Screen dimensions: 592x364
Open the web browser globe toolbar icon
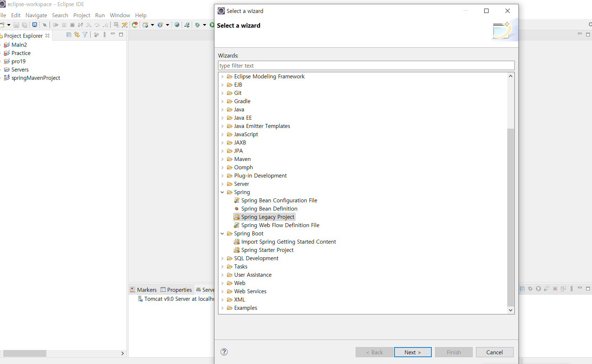[x=177, y=25]
